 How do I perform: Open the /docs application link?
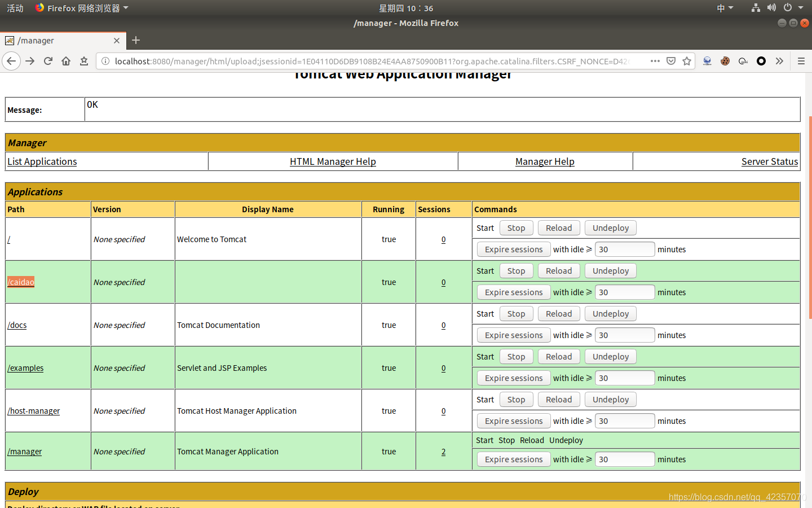(17, 325)
